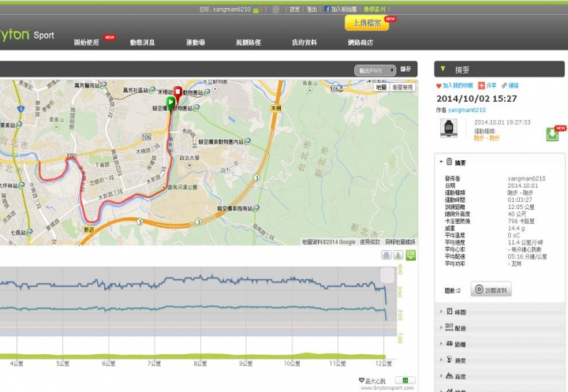Click the green start marker on the map
Viewport: 568px width, 392px height.
[170, 104]
